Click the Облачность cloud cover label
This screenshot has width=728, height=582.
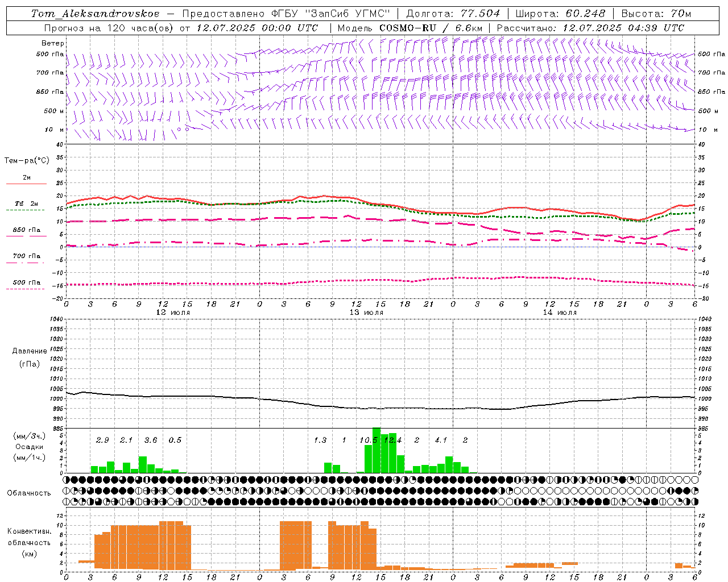coord(29,493)
